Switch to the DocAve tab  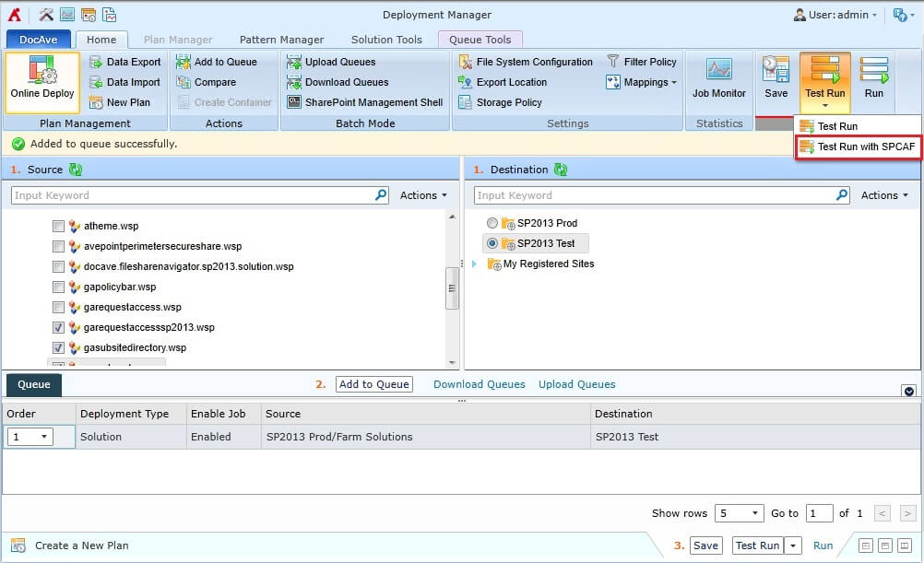tap(39, 40)
